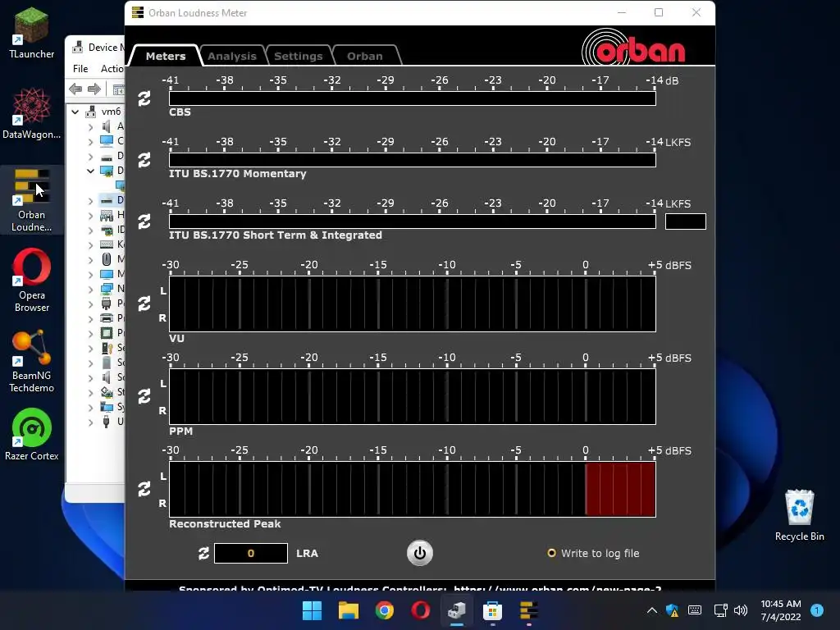840x630 pixels.
Task: Click the Reconstructed Peak red overload zone
Action: point(620,489)
